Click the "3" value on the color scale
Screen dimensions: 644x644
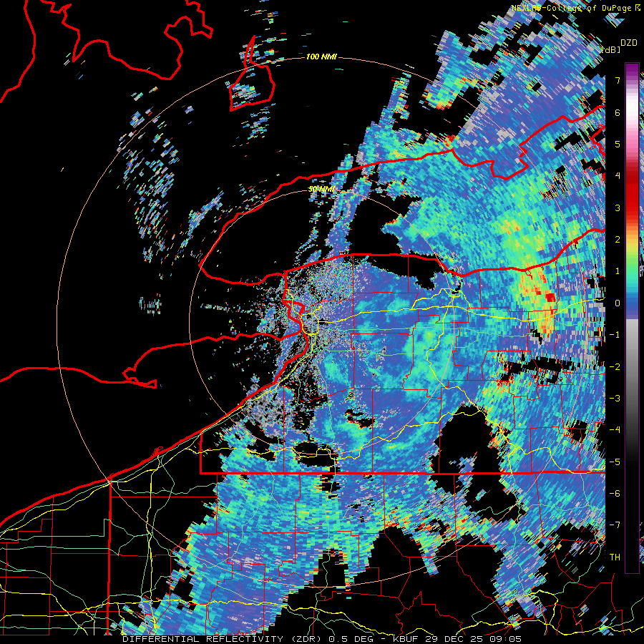(x=618, y=208)
